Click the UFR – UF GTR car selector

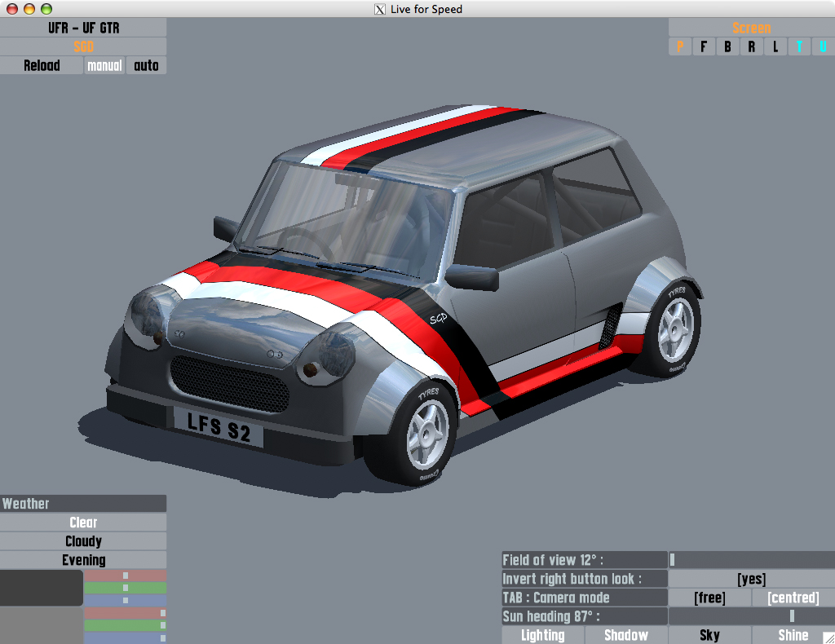[x=83, y=28]
